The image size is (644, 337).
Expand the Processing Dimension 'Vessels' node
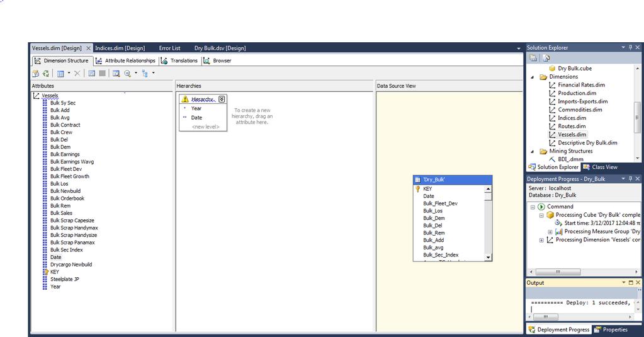click(541, 240)
